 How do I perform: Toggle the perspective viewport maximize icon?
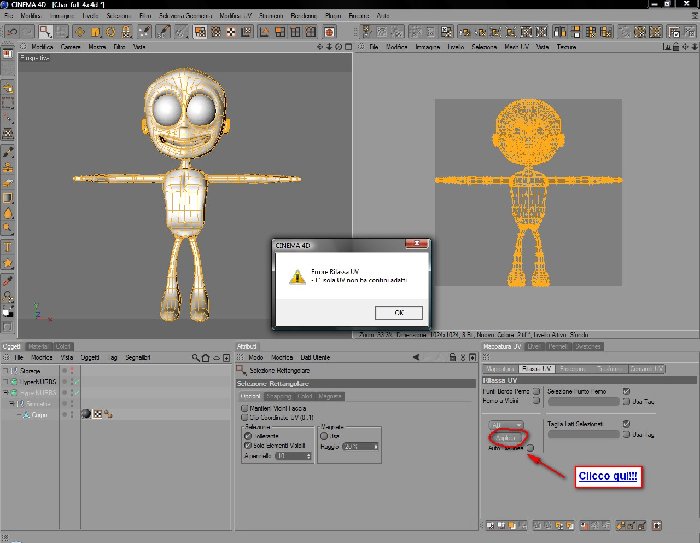pyautogui.click(x=348, y=46)
